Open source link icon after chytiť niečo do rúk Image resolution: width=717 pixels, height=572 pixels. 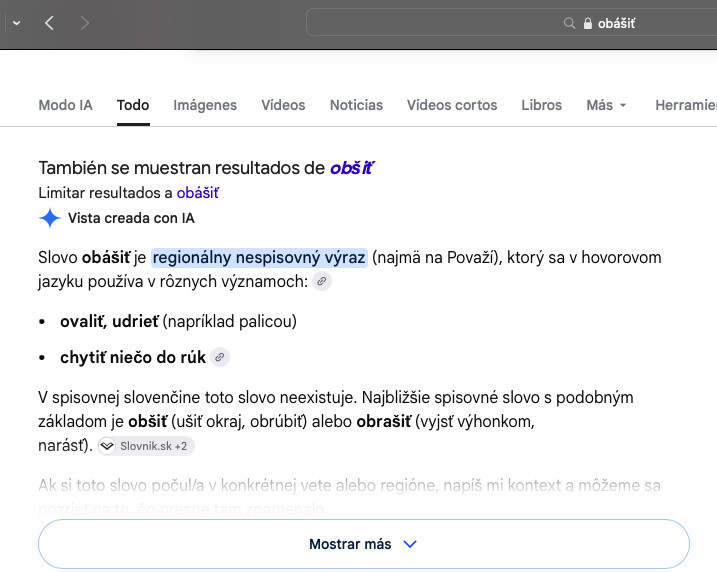(x=219, y=357)
